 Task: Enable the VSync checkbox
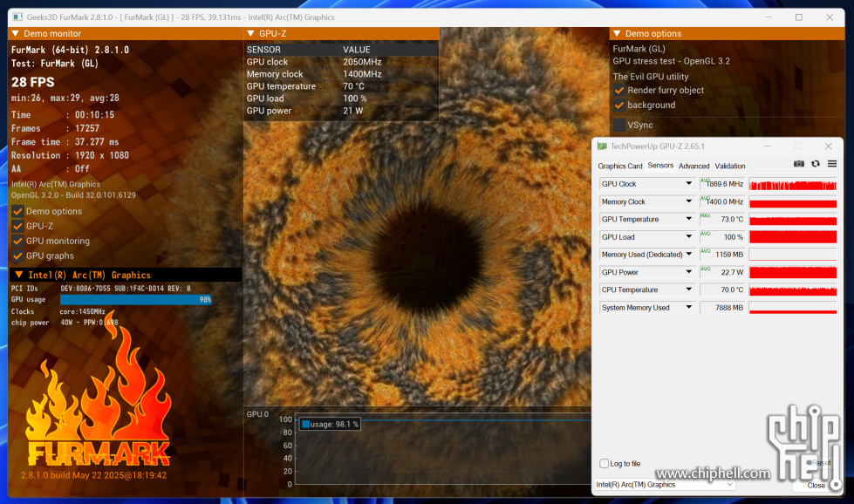pyautogui.click(x=619, y=126)
